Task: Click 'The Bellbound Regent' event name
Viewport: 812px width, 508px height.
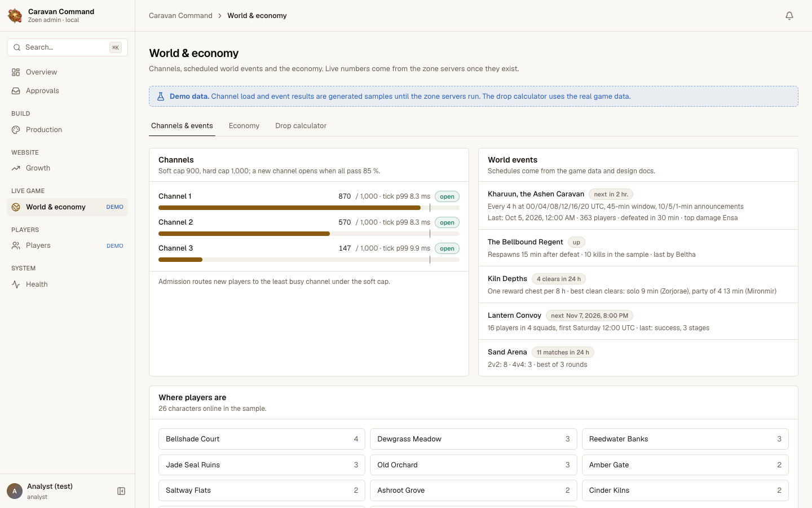Action: pyautogui.click(x=526, y=242)
